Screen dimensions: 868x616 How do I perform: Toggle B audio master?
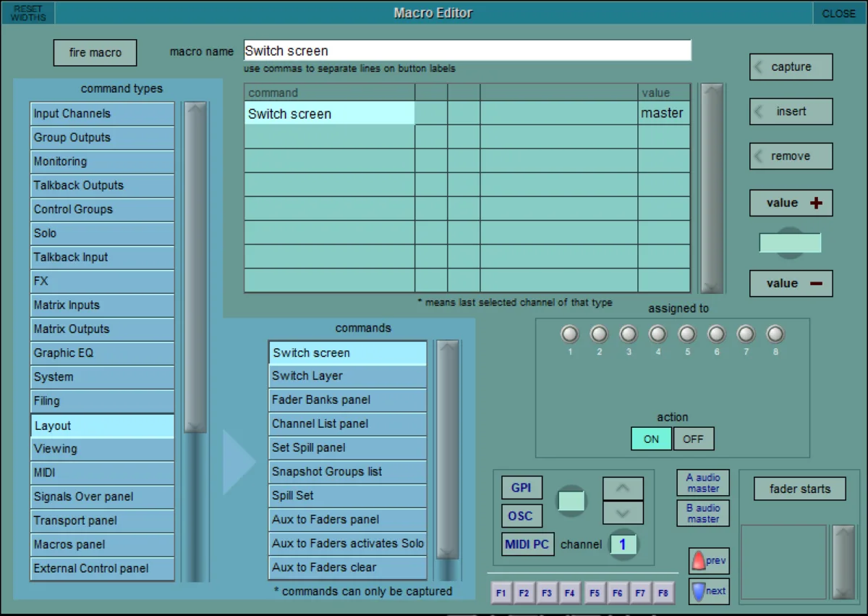(703, 513)
